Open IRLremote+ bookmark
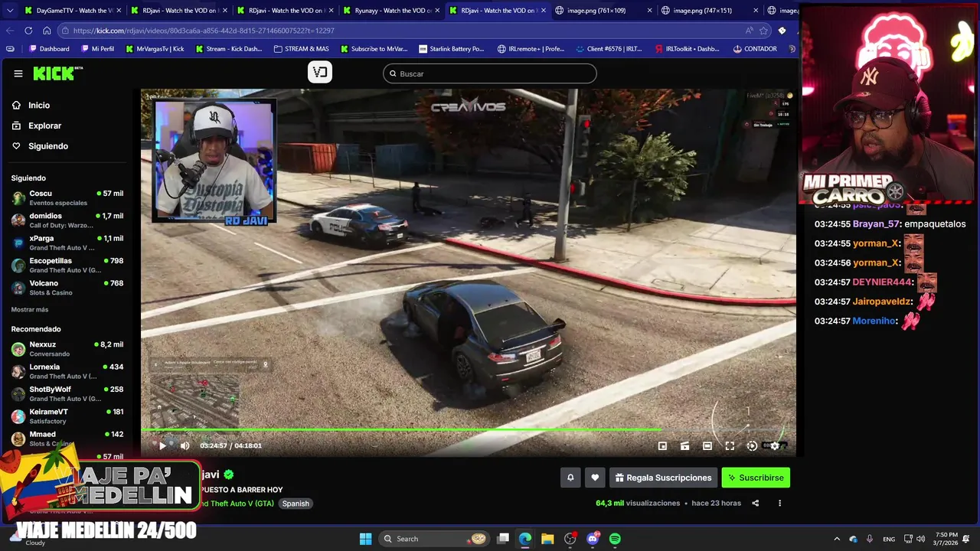This screenshot has height=551, width=980. coord(531,49)
